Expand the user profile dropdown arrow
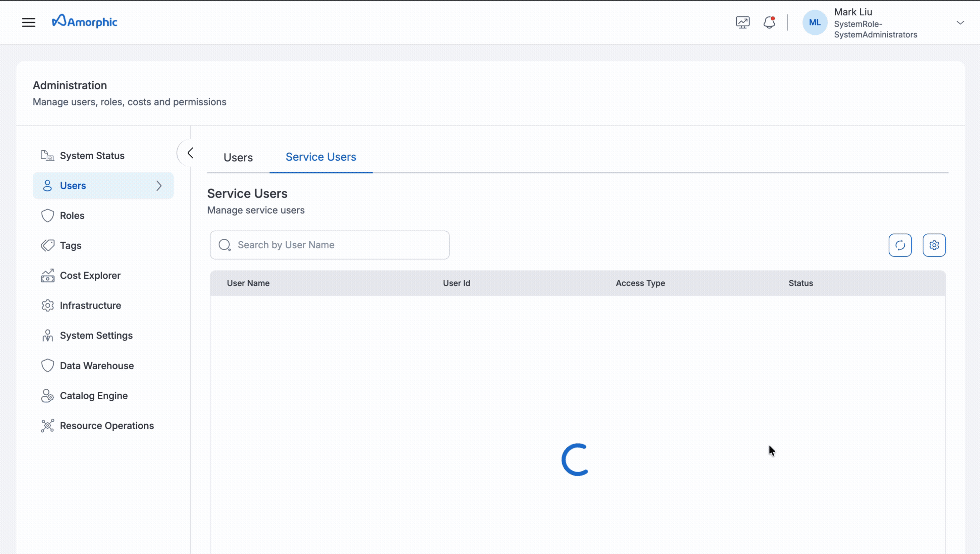The width and height of the screenshot is (980, 554). [x=960, y=22]
